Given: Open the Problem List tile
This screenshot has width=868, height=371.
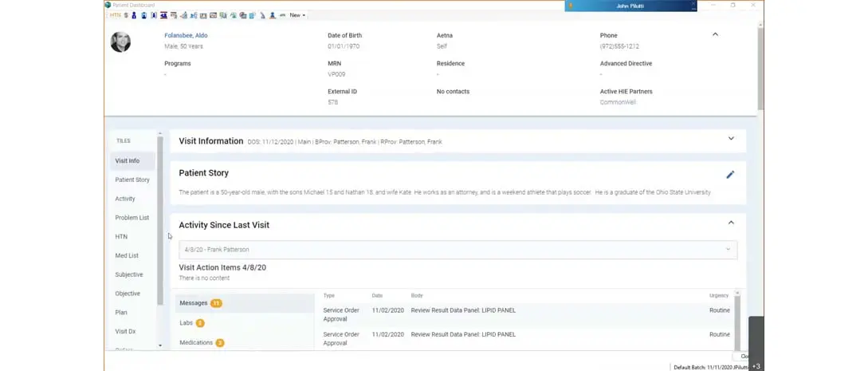Looking at the screenshot, I should [132, 218].
